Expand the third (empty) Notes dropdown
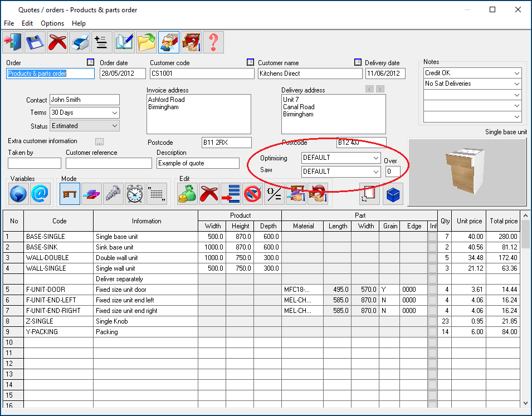 point(516,95)
